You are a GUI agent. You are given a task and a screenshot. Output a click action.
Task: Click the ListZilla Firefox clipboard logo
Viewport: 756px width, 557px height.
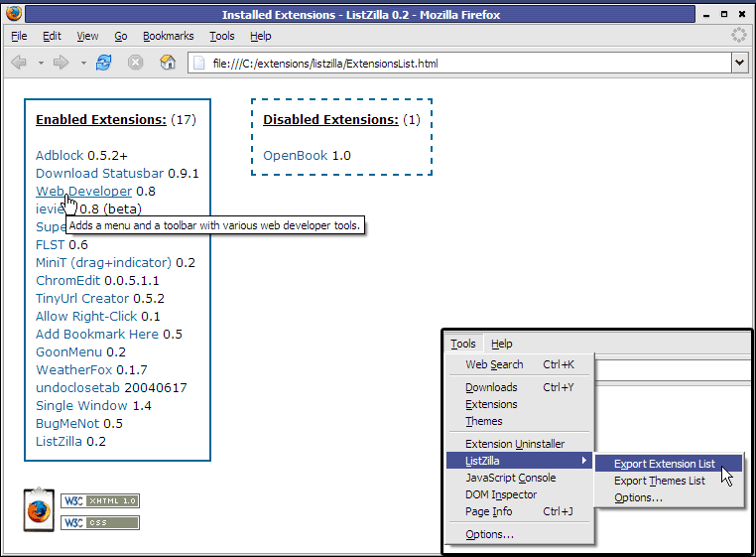click(x=39, y=508)
